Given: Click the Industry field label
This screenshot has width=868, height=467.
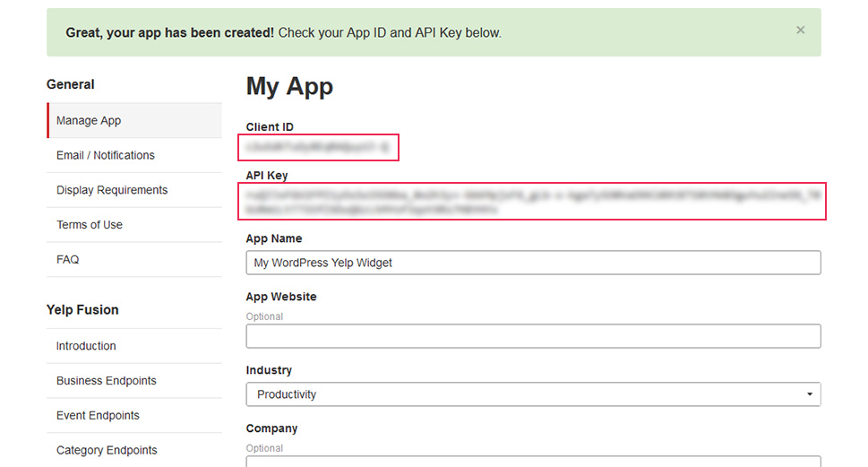Looking at the screenshot, I should (x=269, y=370).
